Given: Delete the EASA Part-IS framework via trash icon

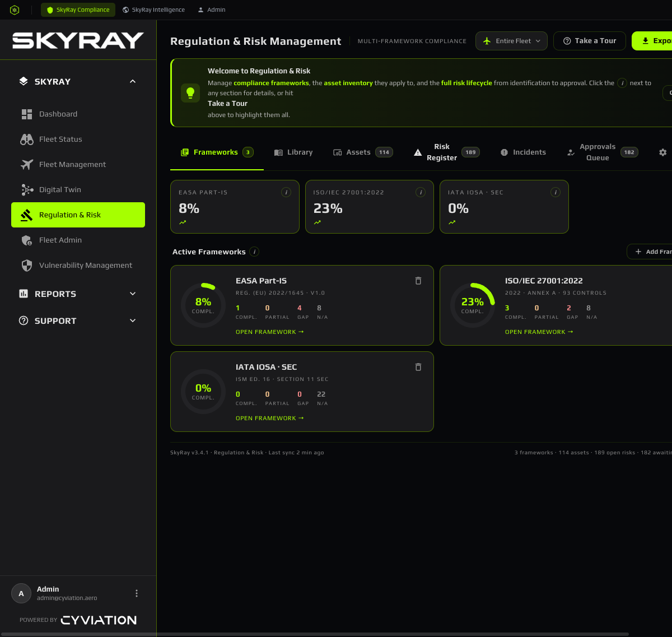Looking at the screenshot, I should coord(418,281).
